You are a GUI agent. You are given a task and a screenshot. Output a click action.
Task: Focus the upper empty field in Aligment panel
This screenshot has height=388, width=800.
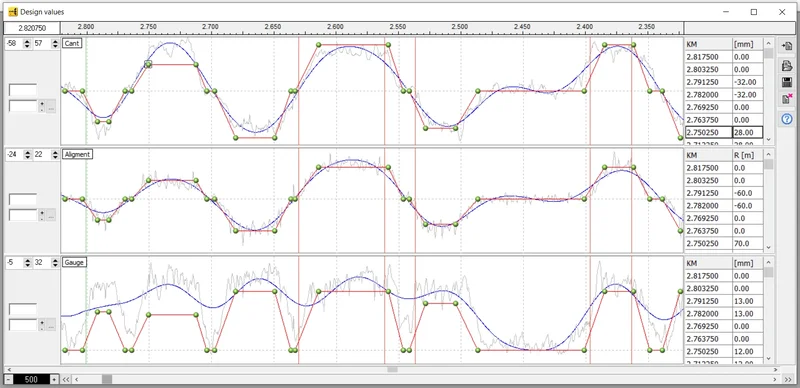pyautogui.click(x=23, y=199)
